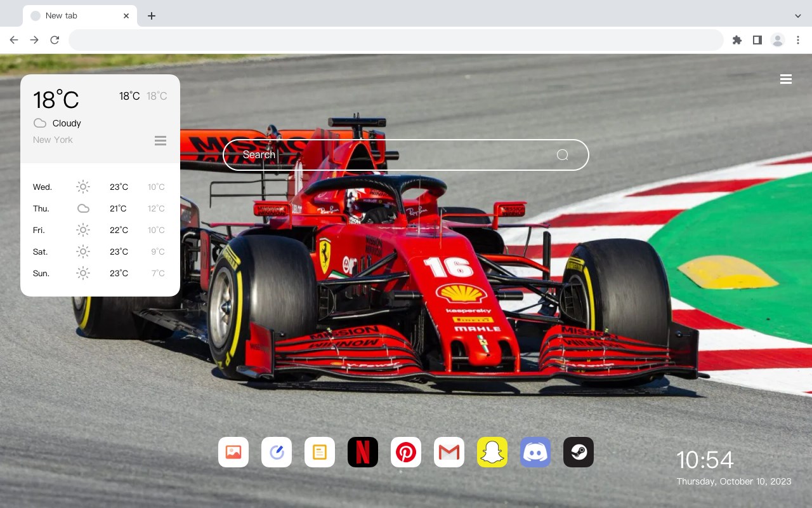812x508 pixels.
Task: Close the New tab tab
Action: click(x=126, y=16)
